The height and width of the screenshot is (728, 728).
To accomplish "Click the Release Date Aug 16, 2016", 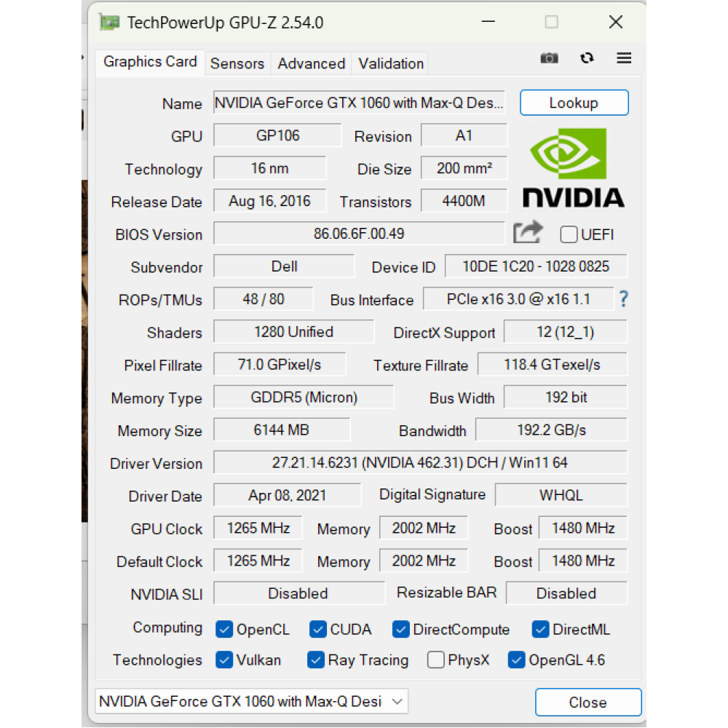I will [x=270, y=201].
